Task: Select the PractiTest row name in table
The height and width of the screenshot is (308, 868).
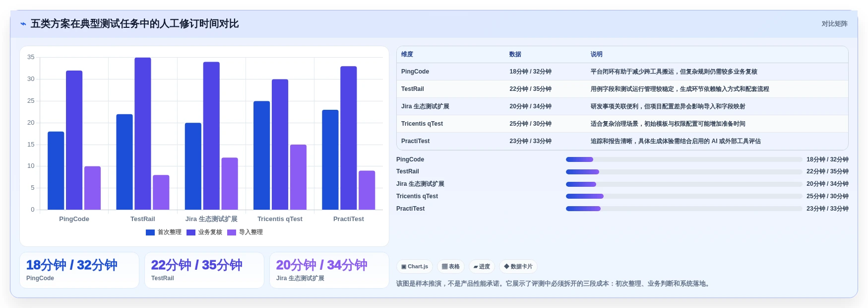Action: point(416,141)
